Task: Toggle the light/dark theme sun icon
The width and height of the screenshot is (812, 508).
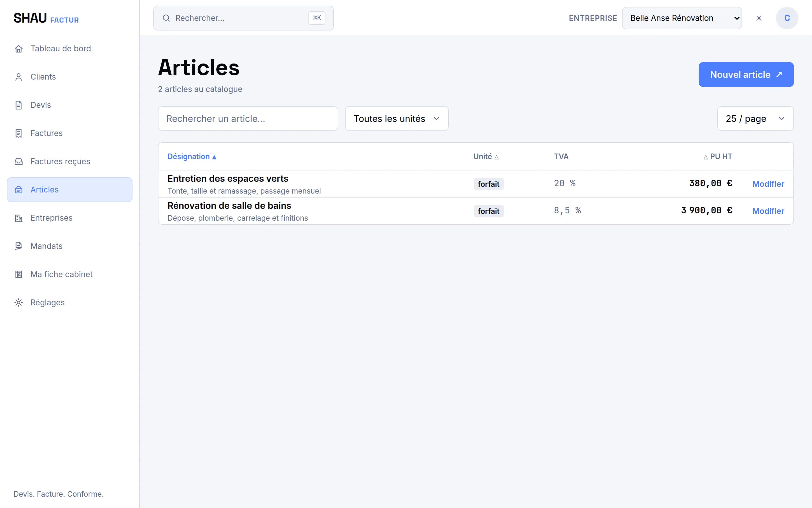Action: pyautogui.click(x=759, y=18)
